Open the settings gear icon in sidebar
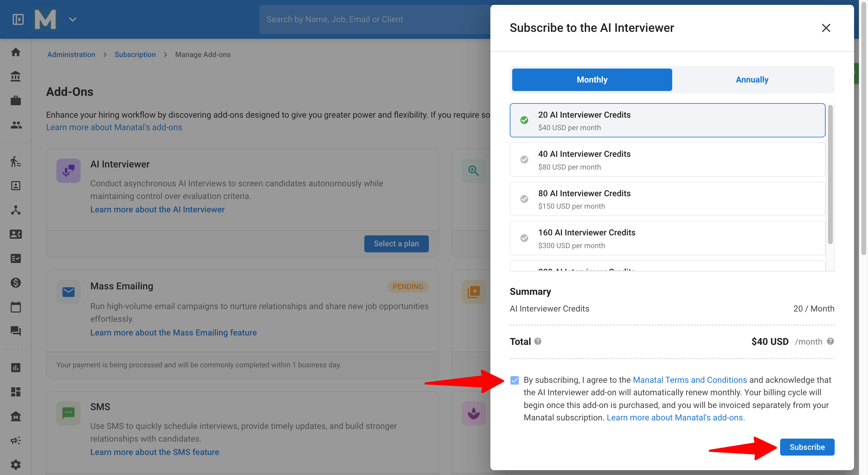 pyautogui.click(x=15, y=465)
